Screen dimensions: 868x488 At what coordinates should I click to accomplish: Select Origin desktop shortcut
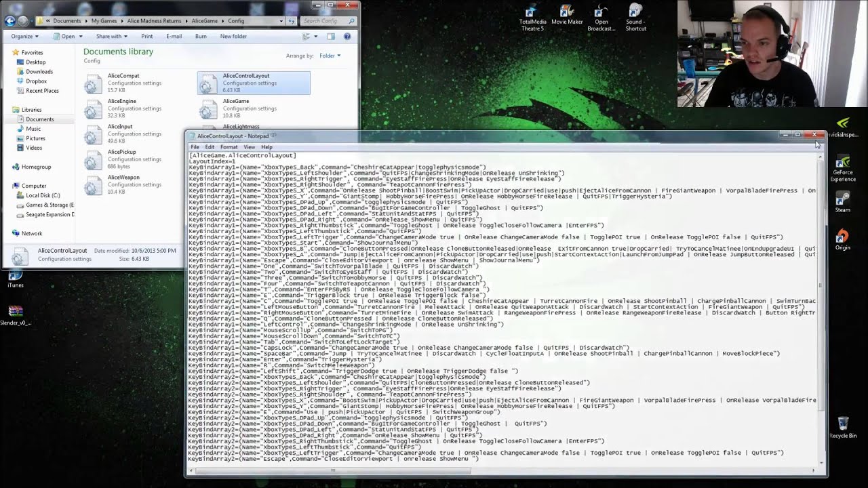click(x=843, y=240)
